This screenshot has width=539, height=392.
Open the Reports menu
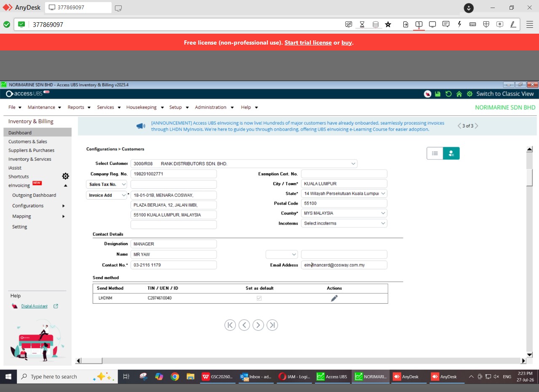tap(79, 107)
